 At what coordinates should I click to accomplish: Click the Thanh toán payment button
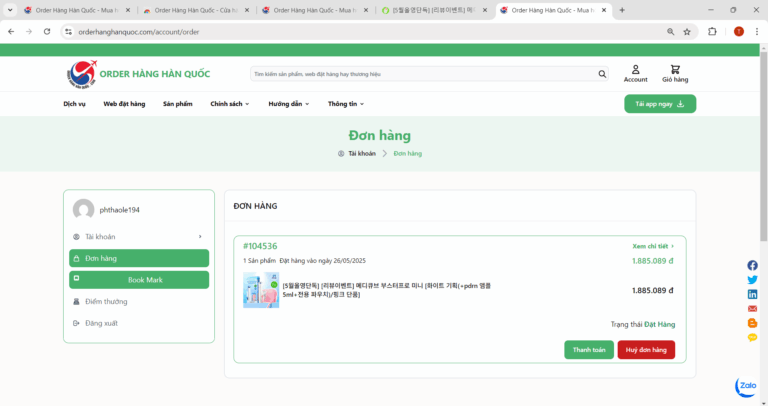(x=589, y=350)
